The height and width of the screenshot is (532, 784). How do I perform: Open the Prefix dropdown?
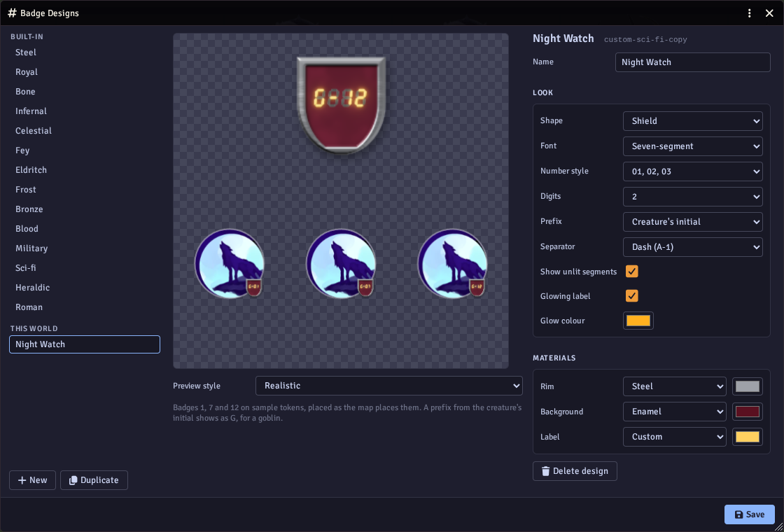(692, 221)
